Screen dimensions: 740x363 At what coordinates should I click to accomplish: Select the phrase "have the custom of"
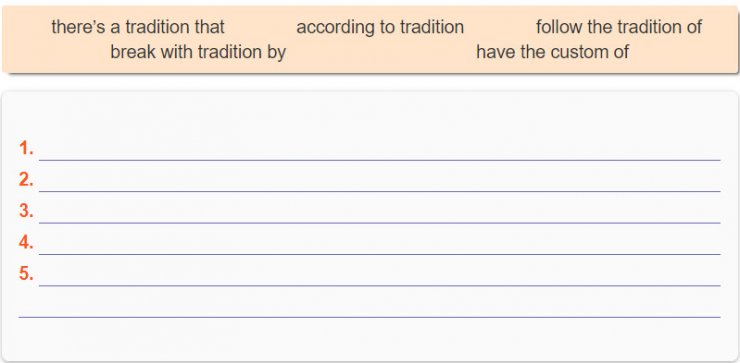pyautogui.click(x=552, y=51)
